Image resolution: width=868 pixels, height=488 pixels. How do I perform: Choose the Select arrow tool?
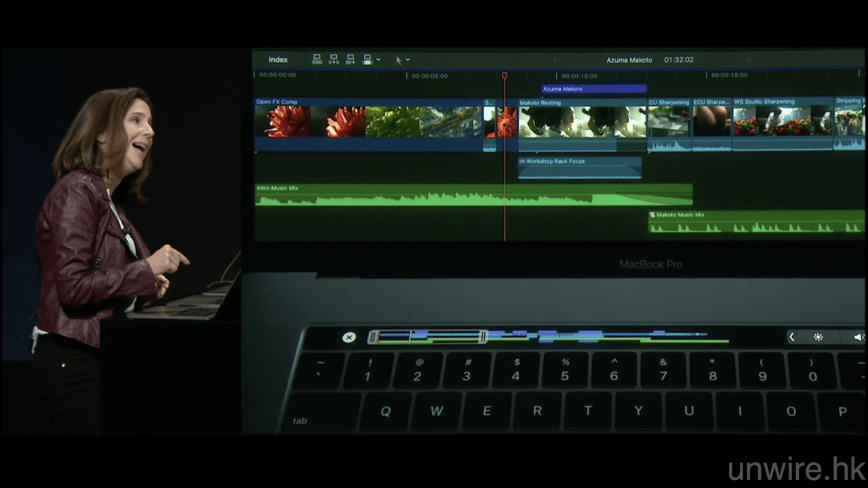click(399, 60)
